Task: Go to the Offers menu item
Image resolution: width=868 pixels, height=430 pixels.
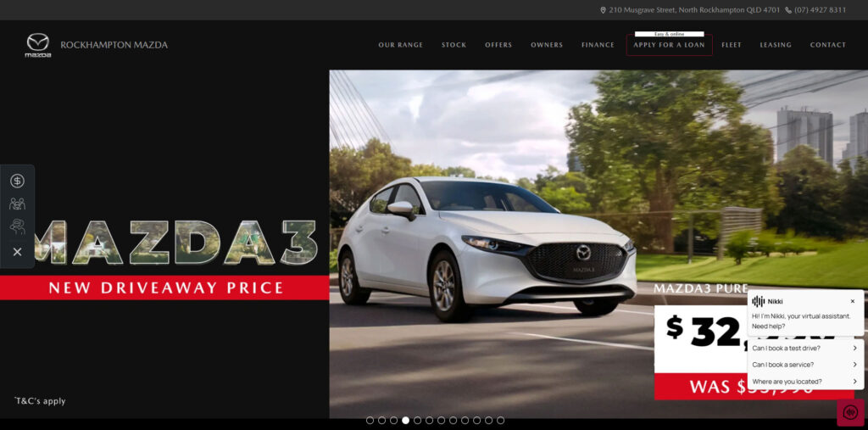Action: pyautogui.click(x=498, y=45)
